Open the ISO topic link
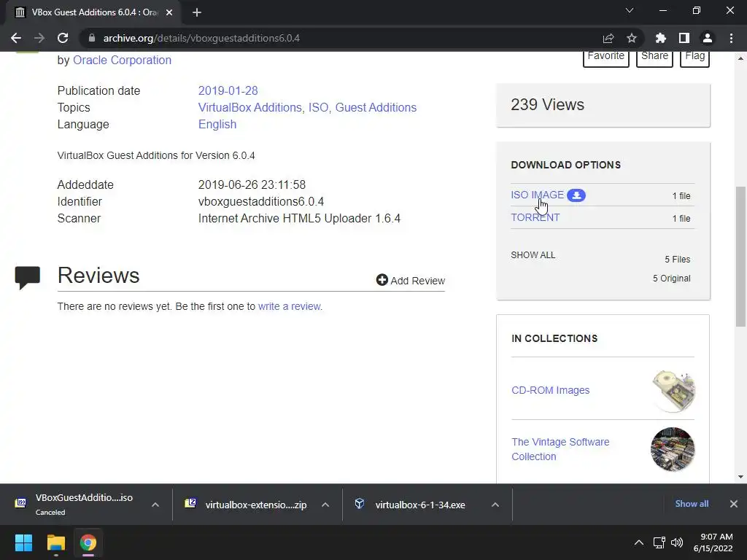Screen dimensions: 747x560 (318, 108)
